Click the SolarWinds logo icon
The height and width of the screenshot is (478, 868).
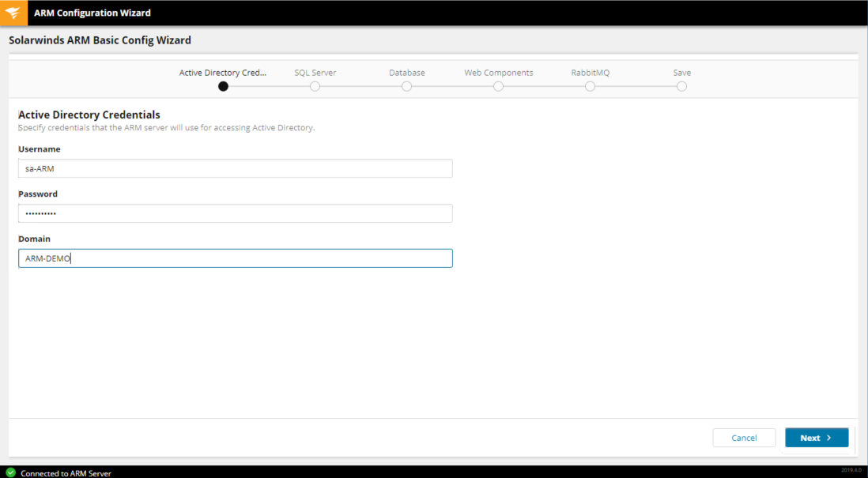13,13
